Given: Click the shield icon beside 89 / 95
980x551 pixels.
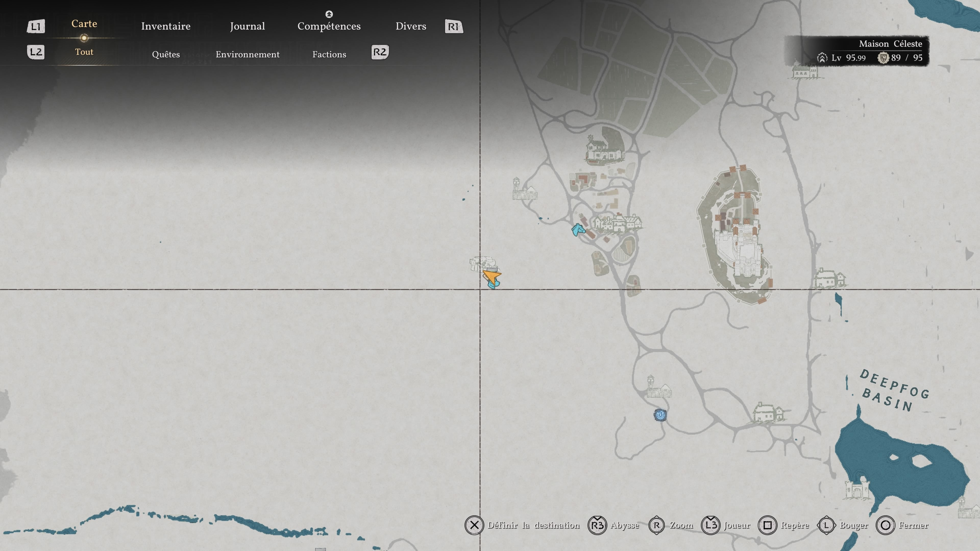Looking at the screenshot, I should (x=883, y=58).
